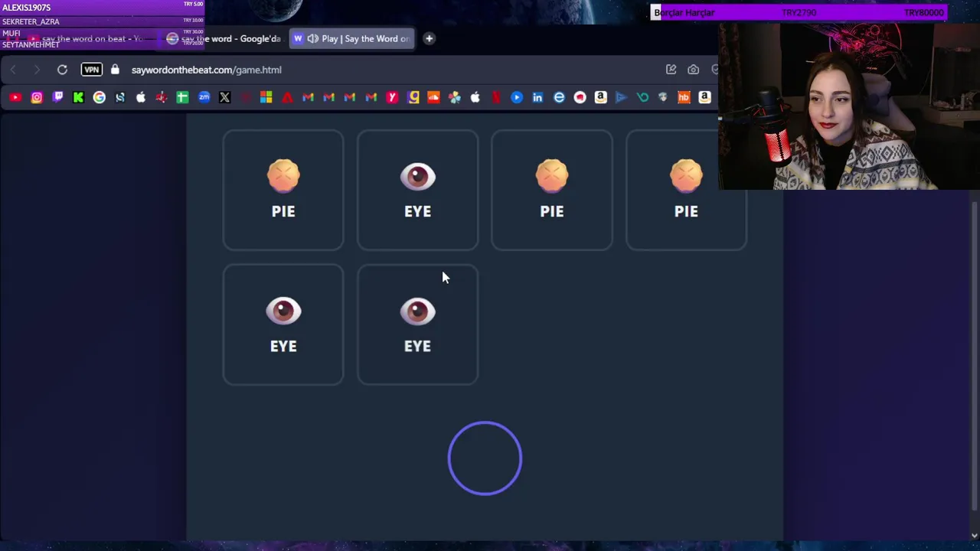Click the browser forward arrow
The image size is (980, 551).
coord(37,70)
